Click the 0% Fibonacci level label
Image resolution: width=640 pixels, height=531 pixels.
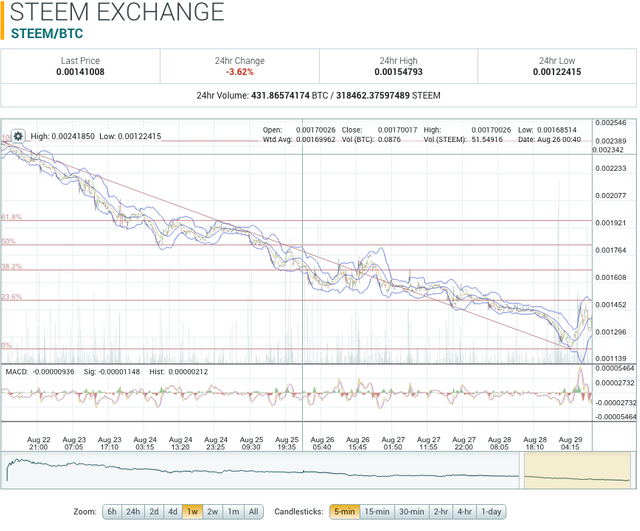point(7,345)
